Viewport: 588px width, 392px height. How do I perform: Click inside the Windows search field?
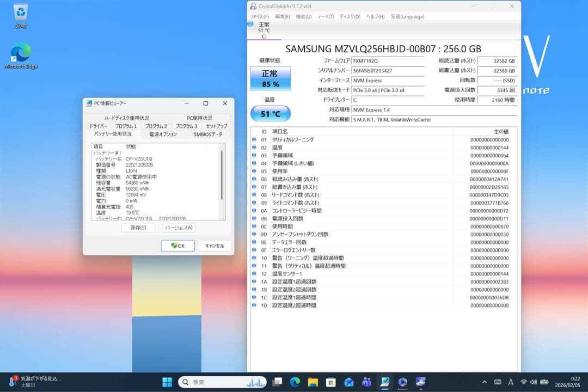pyautogui.click(x=223, y=382)
